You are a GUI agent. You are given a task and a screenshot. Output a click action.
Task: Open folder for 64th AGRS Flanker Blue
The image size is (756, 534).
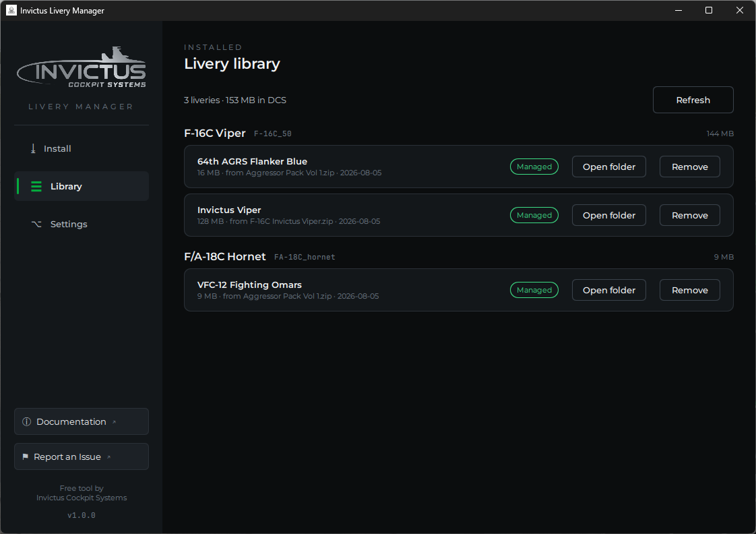(x=609, y=167)
